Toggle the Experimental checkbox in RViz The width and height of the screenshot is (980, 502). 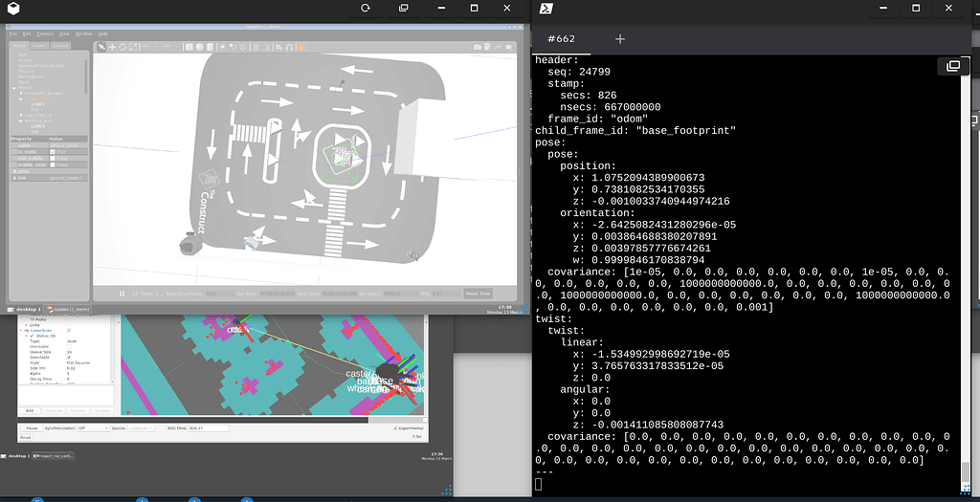point(395,428)
